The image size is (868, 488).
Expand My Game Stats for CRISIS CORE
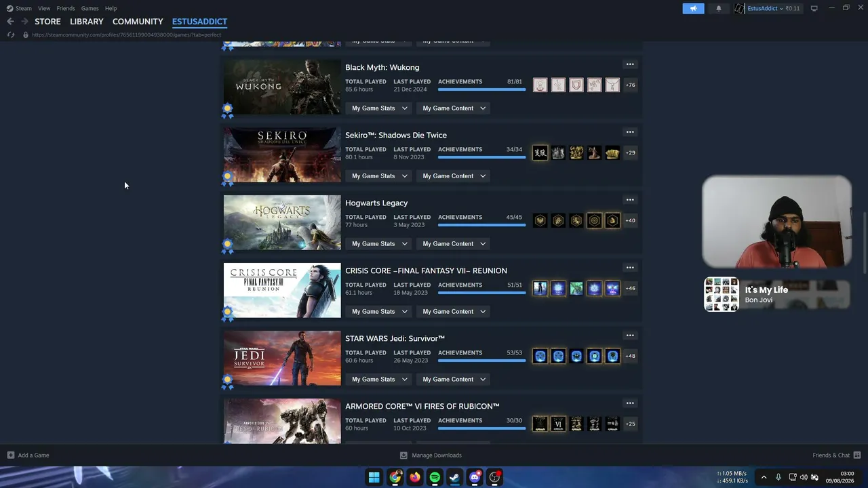point(380,311)
